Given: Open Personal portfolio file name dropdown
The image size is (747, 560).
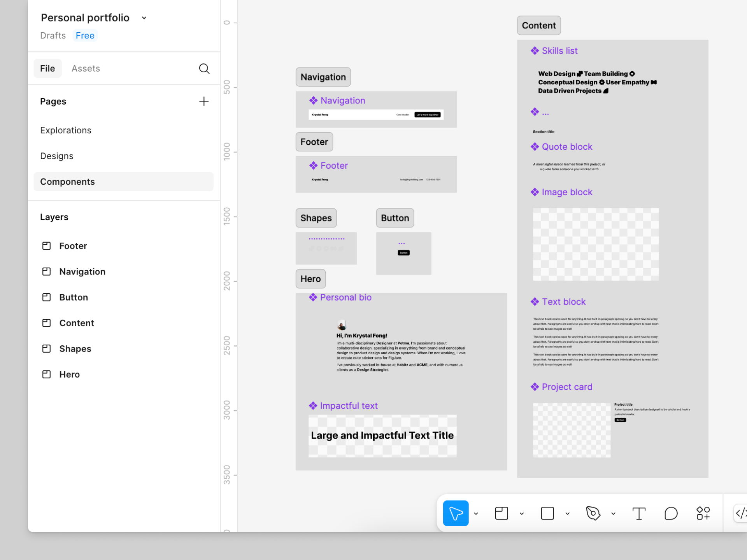Looking at the screenshot, I should [144, 18].
